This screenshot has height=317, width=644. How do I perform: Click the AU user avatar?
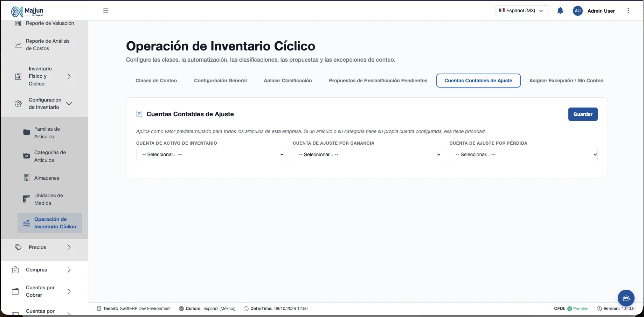[578, 11]
